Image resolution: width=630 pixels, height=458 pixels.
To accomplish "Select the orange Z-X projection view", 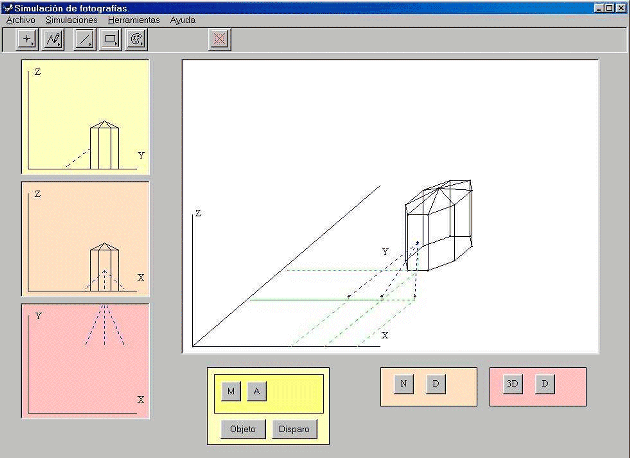I will (86, 239).
